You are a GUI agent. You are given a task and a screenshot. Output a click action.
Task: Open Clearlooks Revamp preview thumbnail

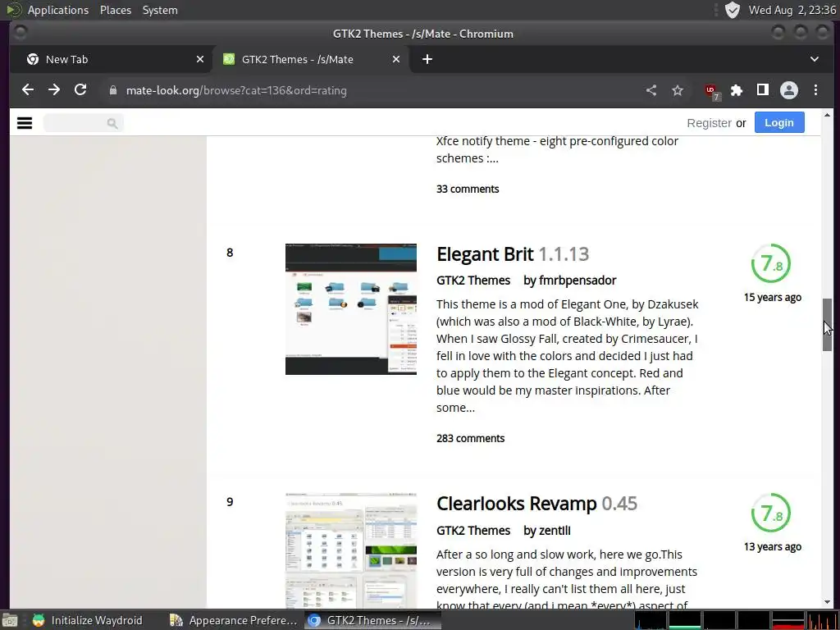point(351,550)
